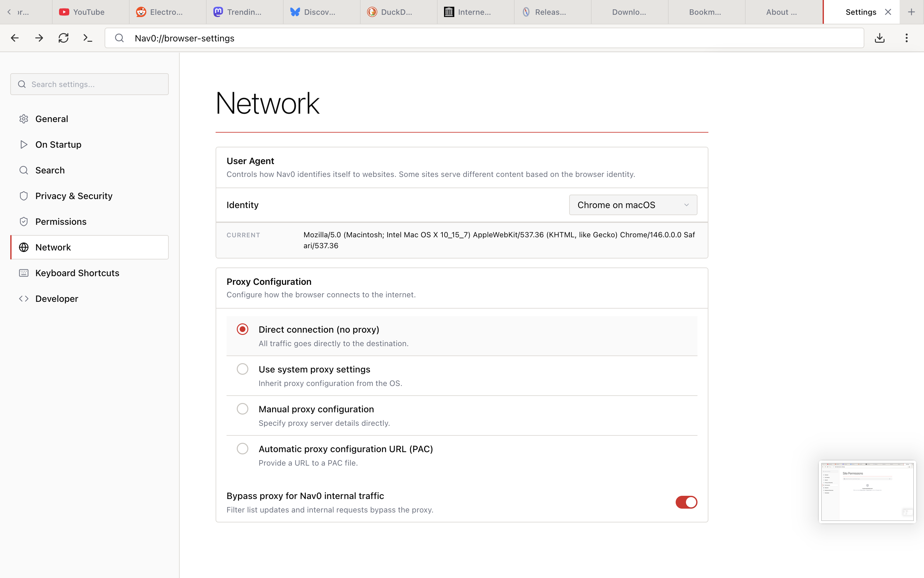This screenshot has height=578, width=924.
Task: Click the DuckDuckGo favicon on its tab
Action: [372, 12]
